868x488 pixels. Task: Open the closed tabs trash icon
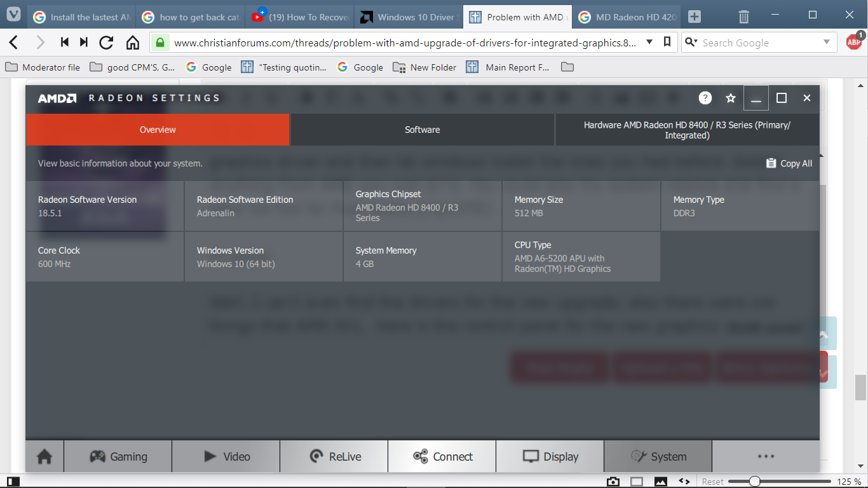[744, 17]
